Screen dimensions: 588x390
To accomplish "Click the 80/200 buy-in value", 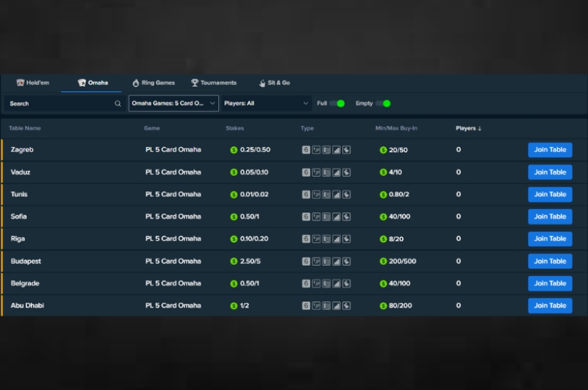I will coord(401,305).
